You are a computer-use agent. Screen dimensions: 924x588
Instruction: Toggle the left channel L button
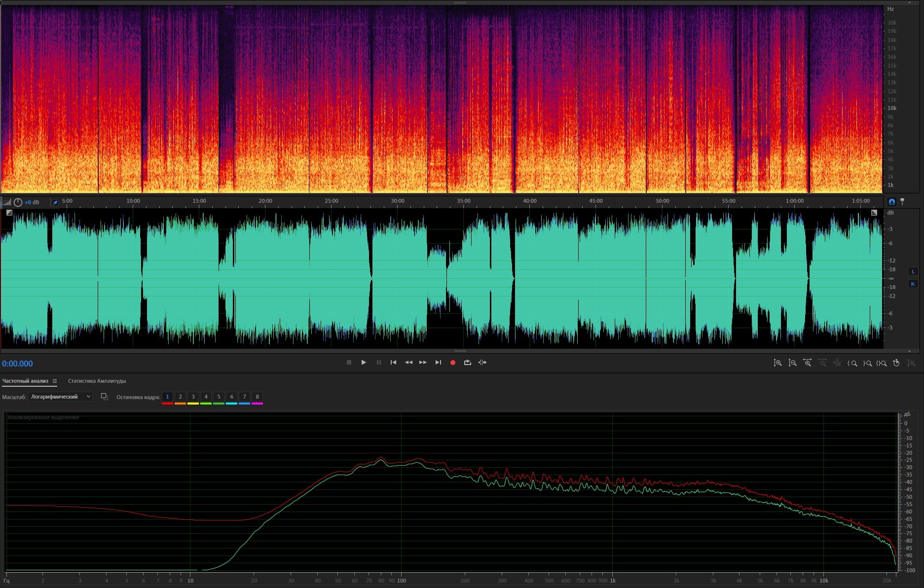tap(913, 271)
